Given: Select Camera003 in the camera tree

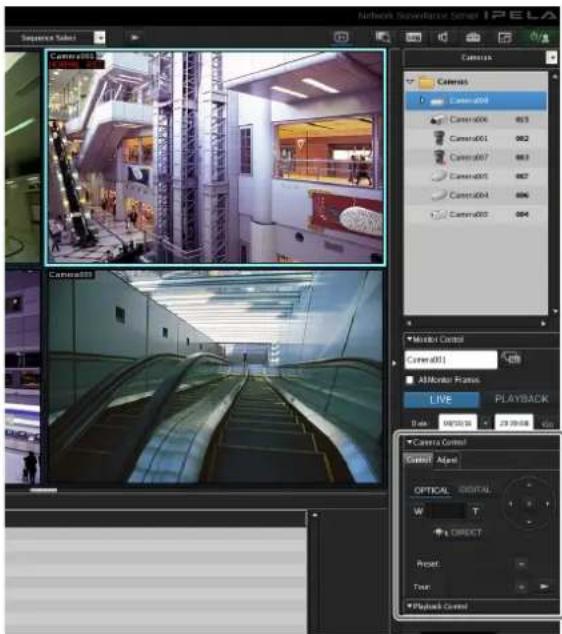Looking at the screenshot, I should click(x=476, y=214).
